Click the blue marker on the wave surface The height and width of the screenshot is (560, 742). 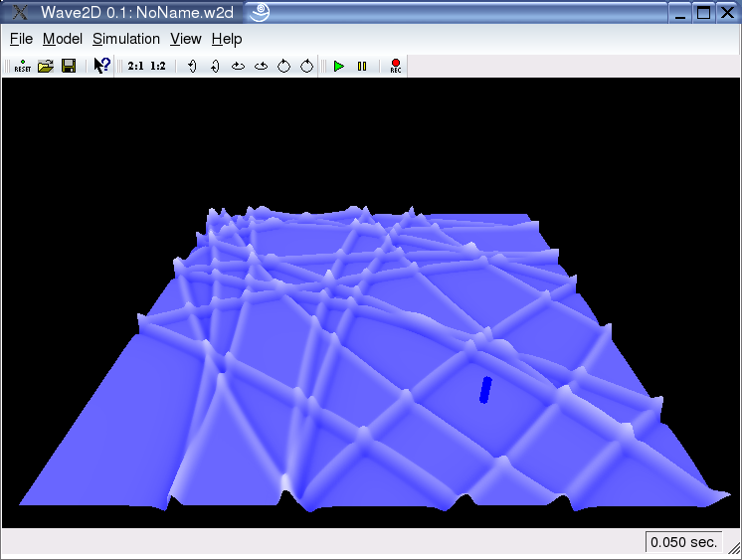tap(485, 390)
